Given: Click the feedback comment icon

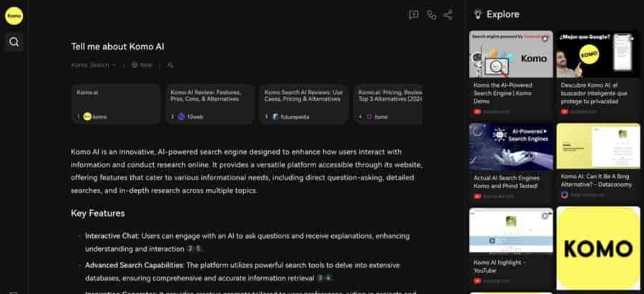Looking at the screenshot, I should 414,15.
